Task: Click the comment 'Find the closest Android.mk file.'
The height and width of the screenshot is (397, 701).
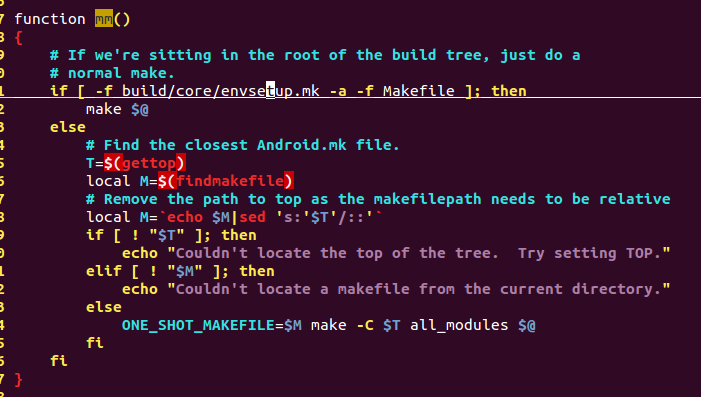Action: [x=243, y=145]
